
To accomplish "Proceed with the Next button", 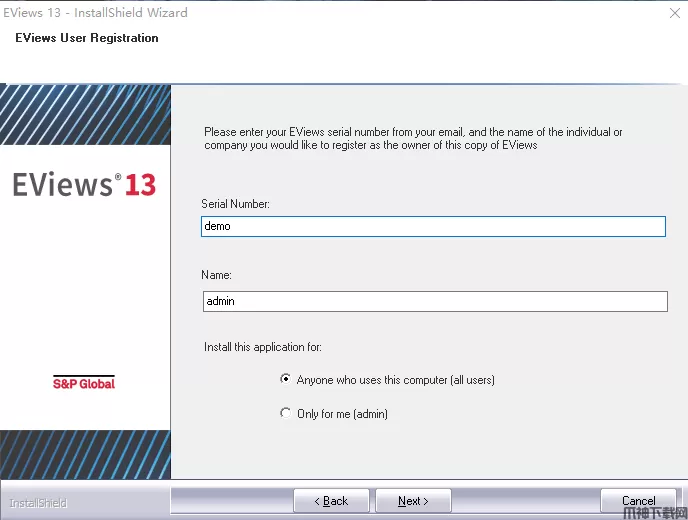I will (x=413, y=501).
